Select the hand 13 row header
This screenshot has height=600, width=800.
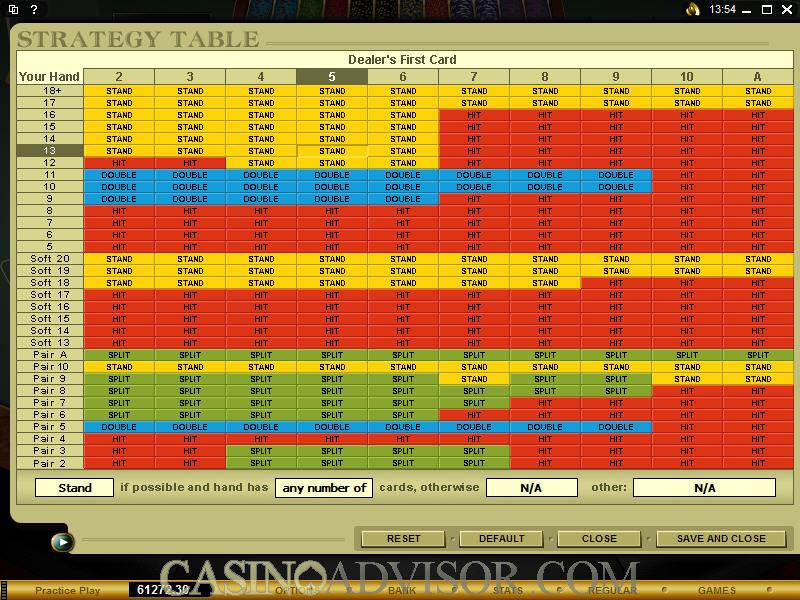pos(49,151)
